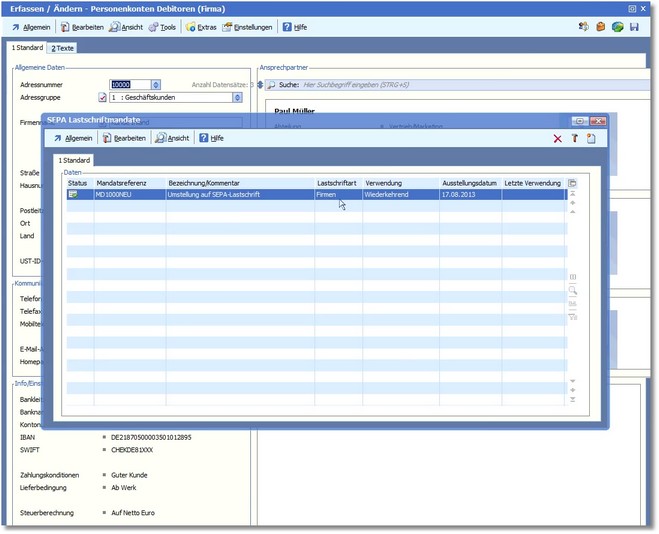Open Bearbeiten menu in SEPA Lastschriftmandate window

pos(124,138)
